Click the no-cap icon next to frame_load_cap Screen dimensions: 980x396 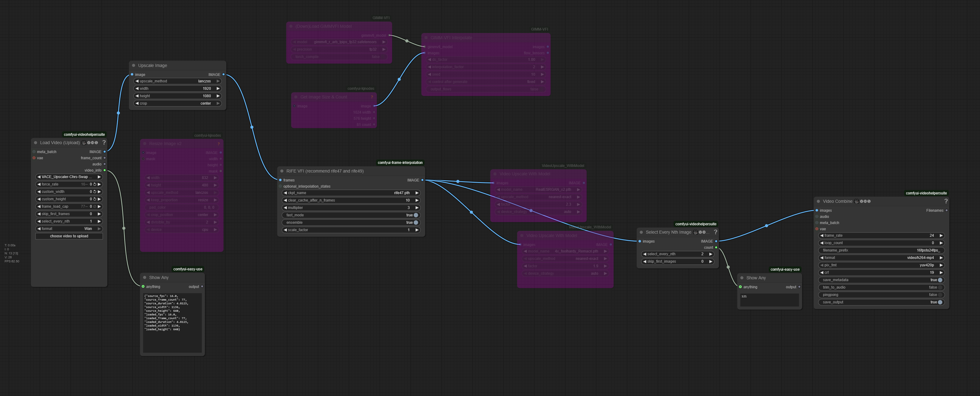tap(95, 207)
